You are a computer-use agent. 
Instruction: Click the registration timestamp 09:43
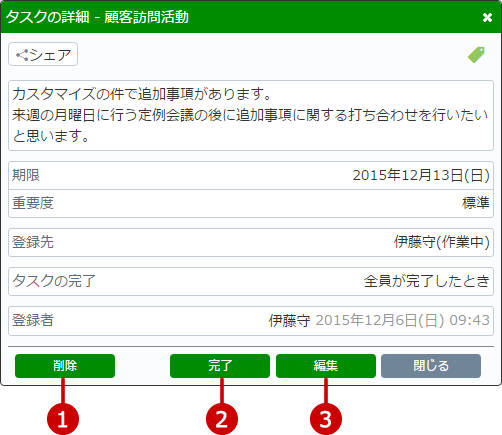point(469,320)
